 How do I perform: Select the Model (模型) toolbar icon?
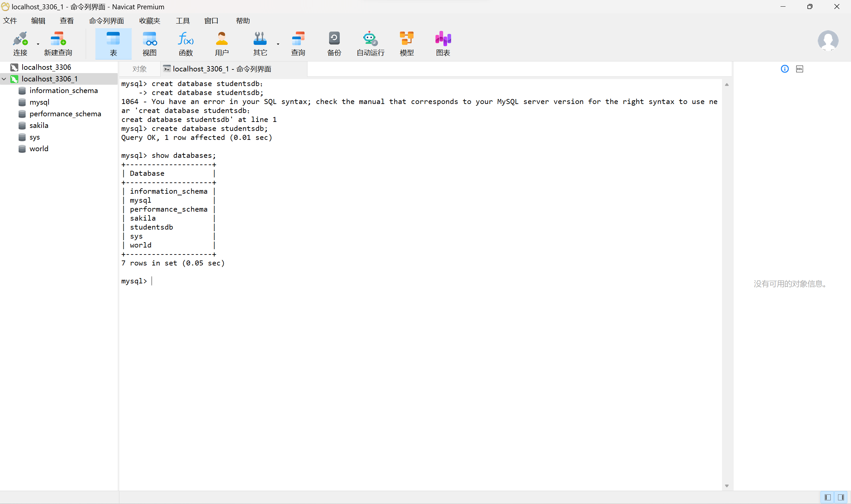[x=406, y=44]
